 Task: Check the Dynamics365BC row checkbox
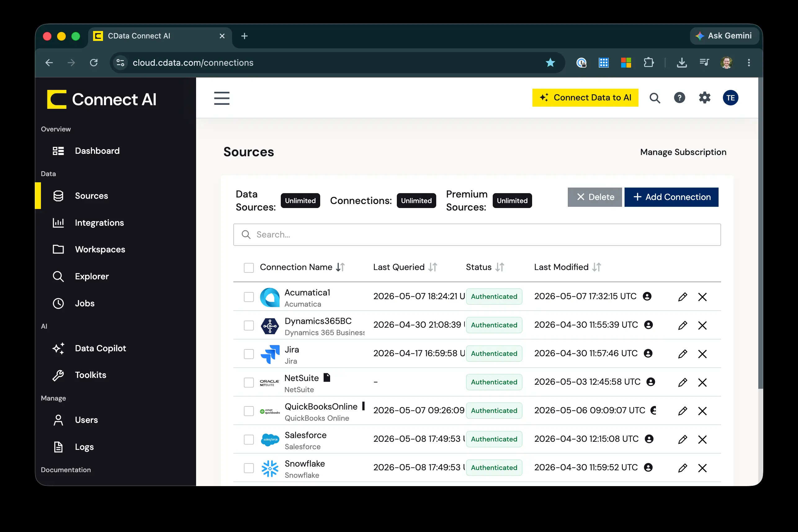[249, 326]
